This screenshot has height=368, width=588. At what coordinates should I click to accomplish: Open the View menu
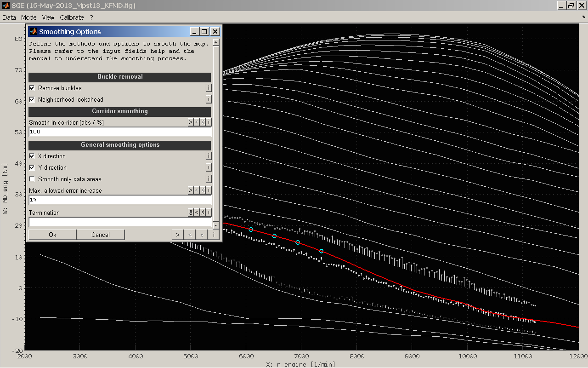48,17
